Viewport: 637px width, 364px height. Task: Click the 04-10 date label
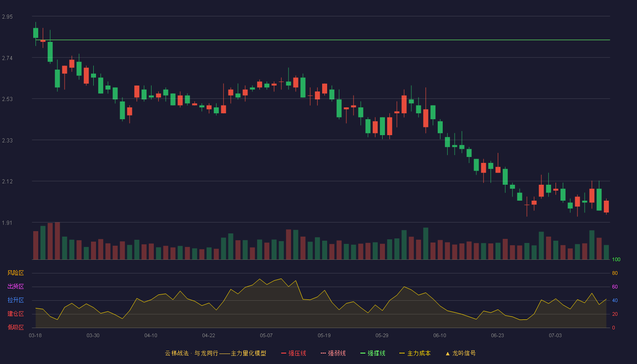point(151,335)
